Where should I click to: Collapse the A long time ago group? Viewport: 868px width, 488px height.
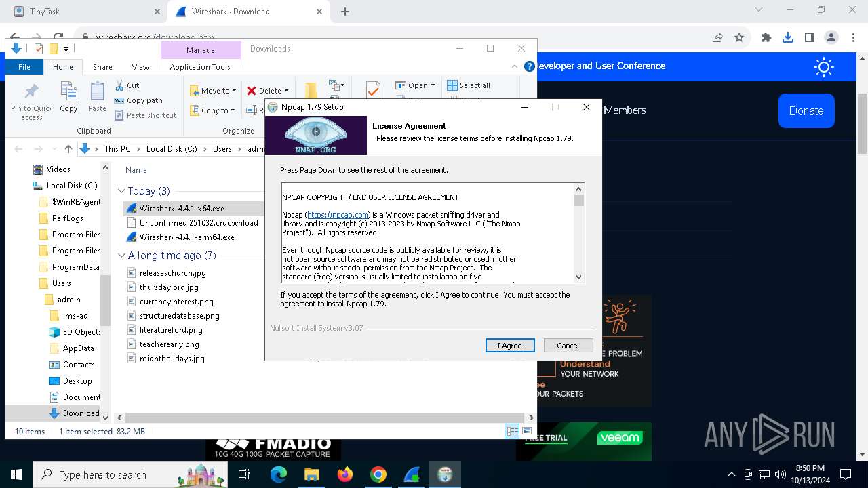coord(122,256)
